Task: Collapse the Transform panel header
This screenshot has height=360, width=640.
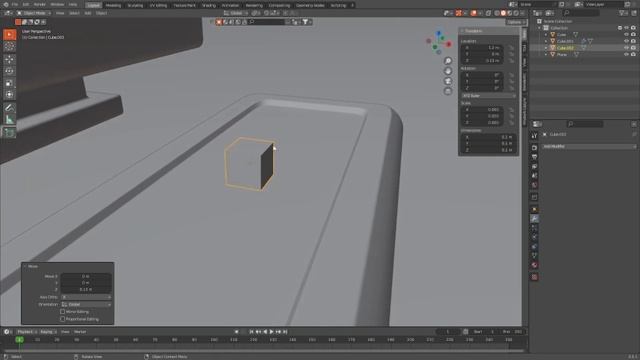Action: tap(489, 31)
